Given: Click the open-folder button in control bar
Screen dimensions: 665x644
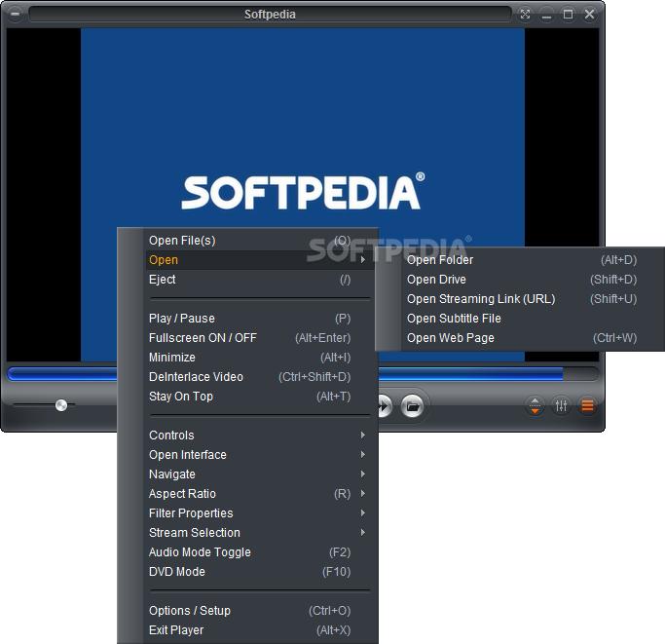Looking at the screenshot, I should [x=412, y=406].
